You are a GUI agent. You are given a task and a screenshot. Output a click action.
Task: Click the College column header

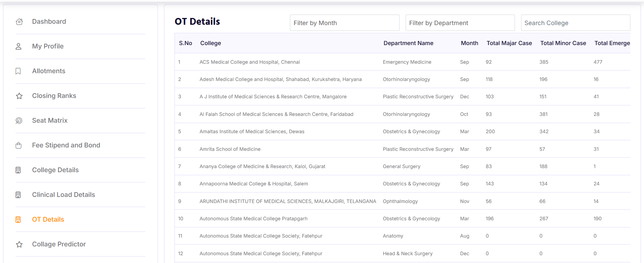tap(210, 43)
